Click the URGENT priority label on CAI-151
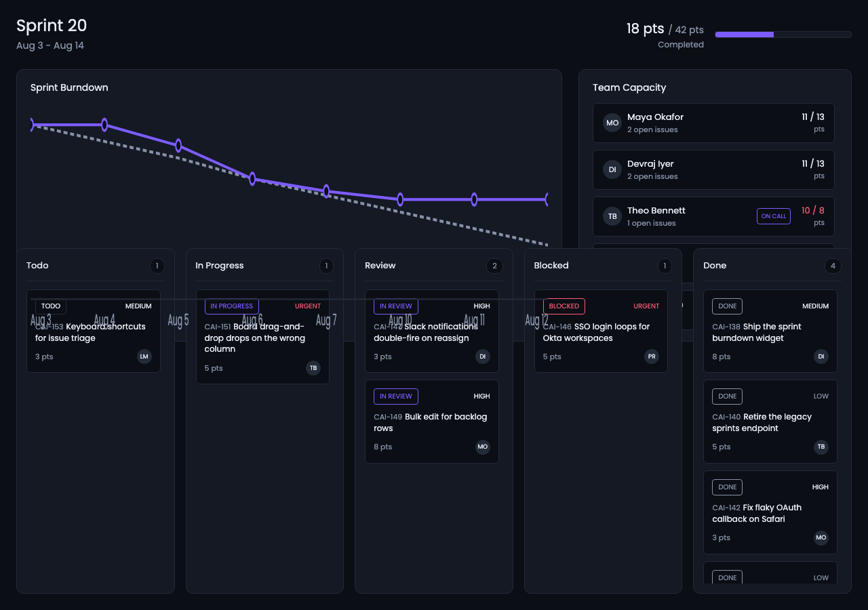The width and height of the screenshot is (868, 610). [308, 306]
